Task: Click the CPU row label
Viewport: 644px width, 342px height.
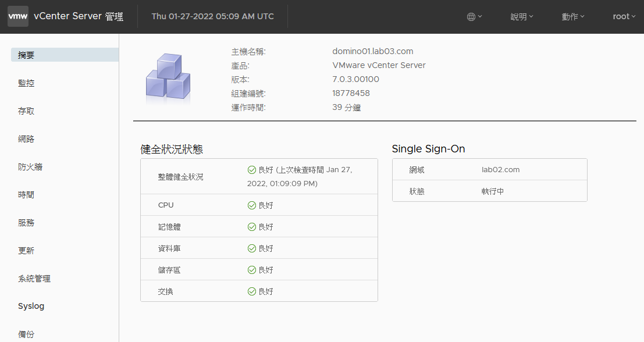Action: (166, 205)
